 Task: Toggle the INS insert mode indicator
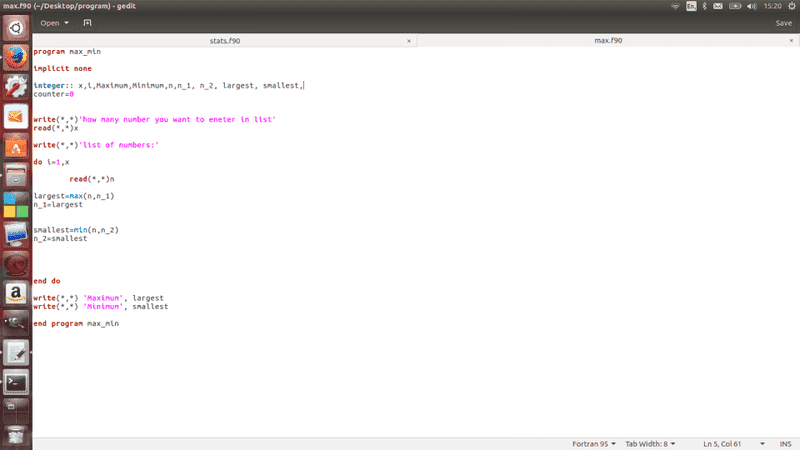[786, 443]
